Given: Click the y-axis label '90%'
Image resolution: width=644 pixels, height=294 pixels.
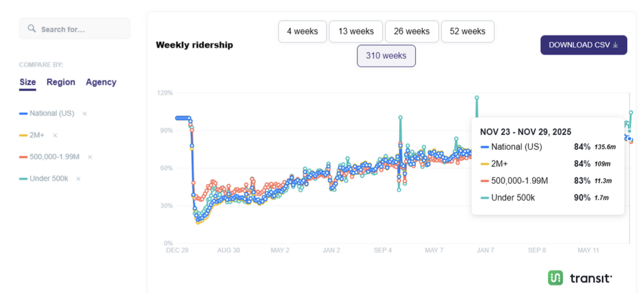Looking at the screenshot, I should 166,131.
